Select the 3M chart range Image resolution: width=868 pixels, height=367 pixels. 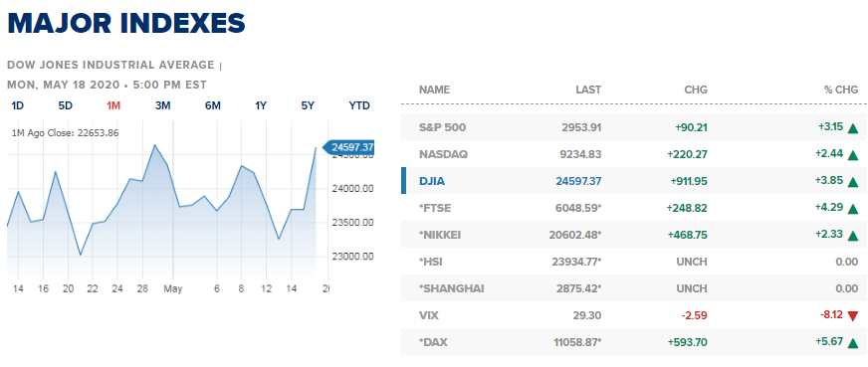(163, 105)
